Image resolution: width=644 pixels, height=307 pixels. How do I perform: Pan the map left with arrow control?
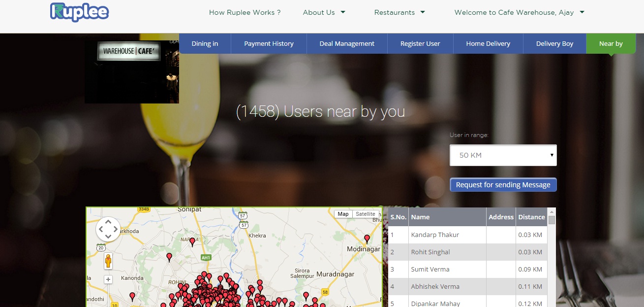(101, 229)
